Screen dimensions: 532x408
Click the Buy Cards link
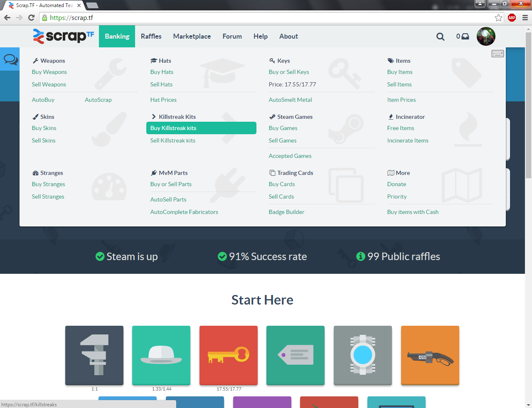(x=282, y=184)
